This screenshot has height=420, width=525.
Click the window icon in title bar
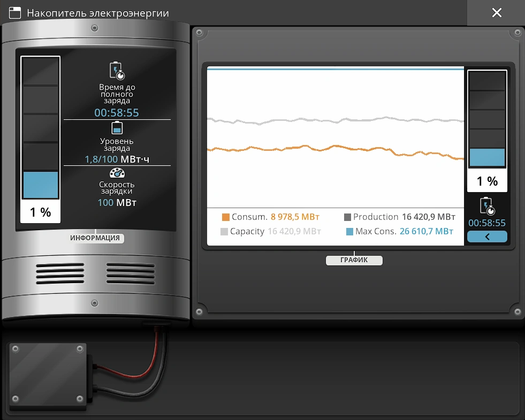(15, 13)
